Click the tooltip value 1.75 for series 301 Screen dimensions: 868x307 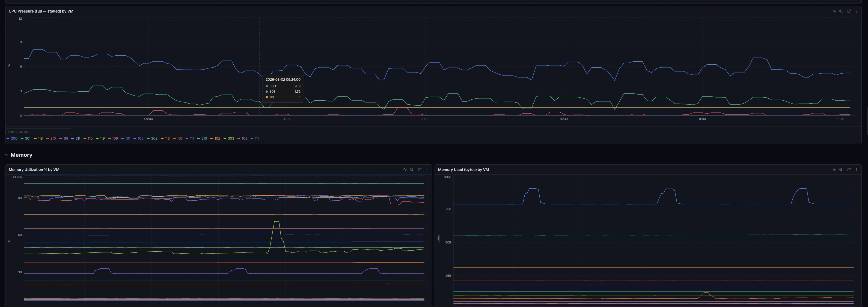[x=298, y=92]
